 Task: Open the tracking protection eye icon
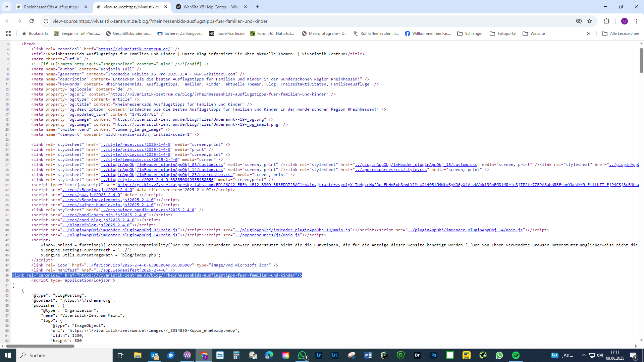coord(579,21)
